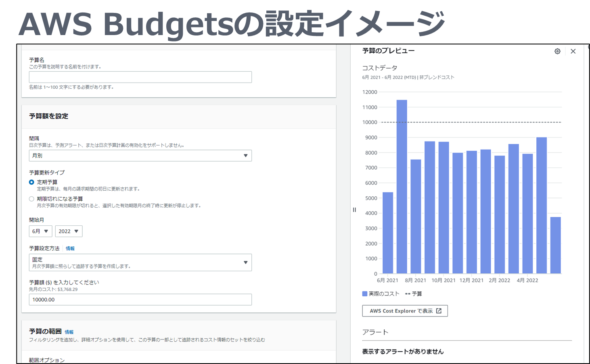Click 情報 link next to 予算の範囲
This screenshot has height=364, width=590.
coord(69,332)
